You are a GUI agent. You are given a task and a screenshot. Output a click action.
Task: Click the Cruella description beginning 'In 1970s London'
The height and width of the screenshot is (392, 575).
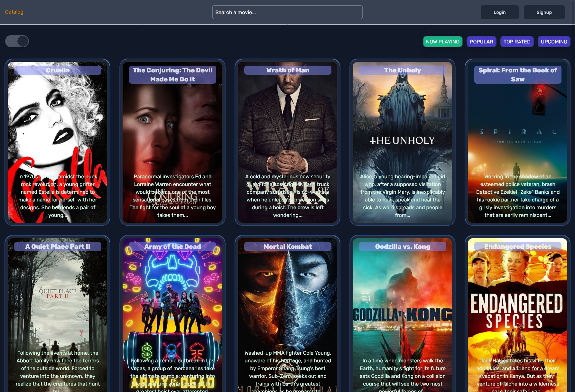58,196
